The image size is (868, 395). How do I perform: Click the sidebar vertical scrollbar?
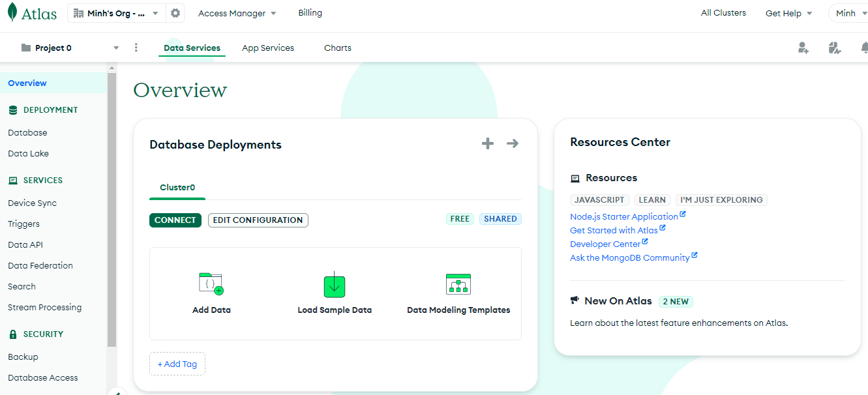[x=112, y=210]
